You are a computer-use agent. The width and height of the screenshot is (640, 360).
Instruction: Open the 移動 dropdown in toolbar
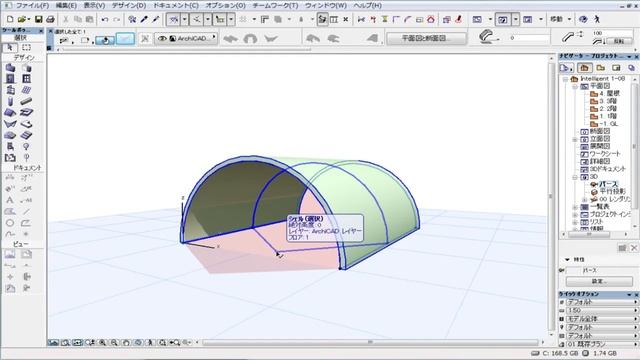click(x=560, y=19)
